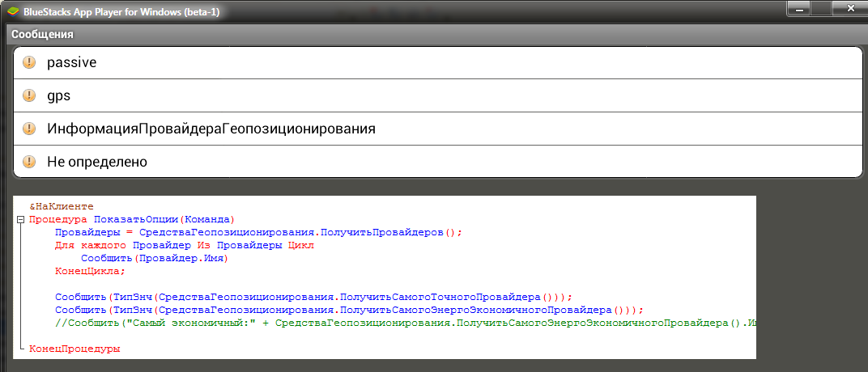Collapse the Процедура ПоказатьОпции code block

click(19, 220)
